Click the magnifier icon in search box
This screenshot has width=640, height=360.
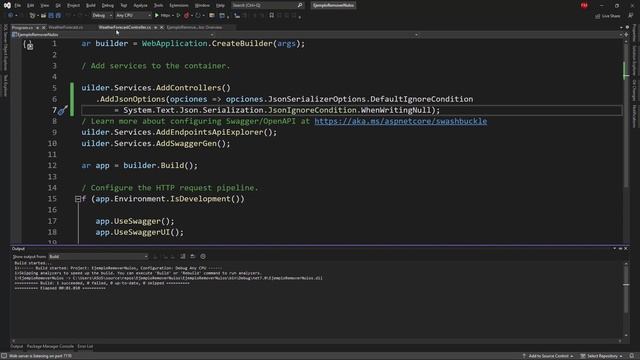pyautogui.click(x=300, y=5)
